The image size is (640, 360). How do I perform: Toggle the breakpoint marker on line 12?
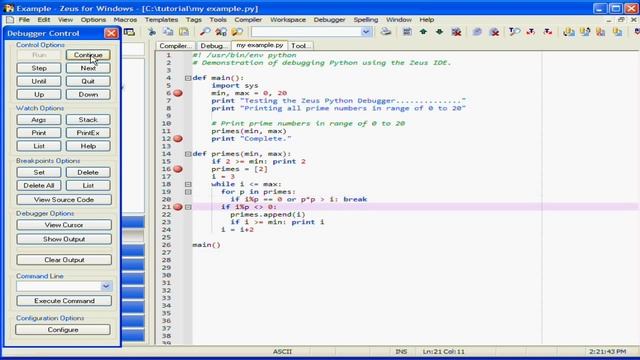(178, 139)
